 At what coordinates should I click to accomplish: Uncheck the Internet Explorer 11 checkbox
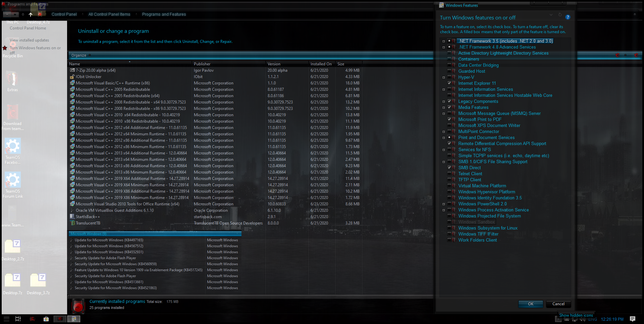(449, 83)
